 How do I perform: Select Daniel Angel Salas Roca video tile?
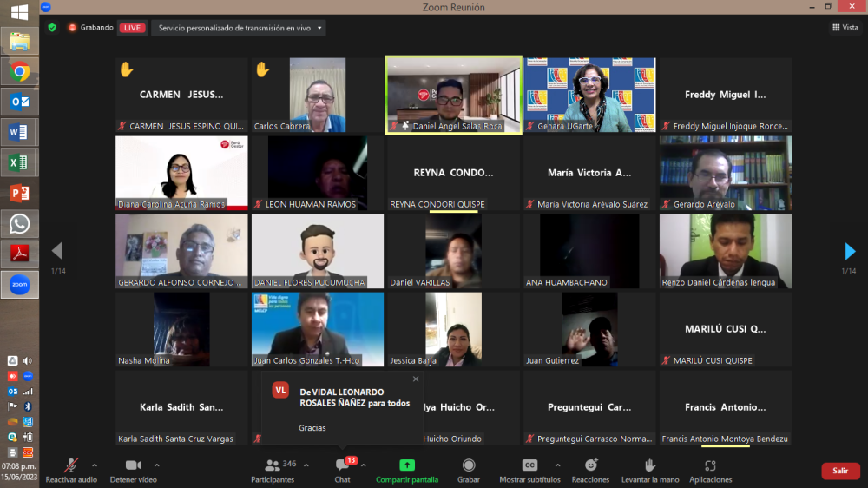tap(453, 96)
